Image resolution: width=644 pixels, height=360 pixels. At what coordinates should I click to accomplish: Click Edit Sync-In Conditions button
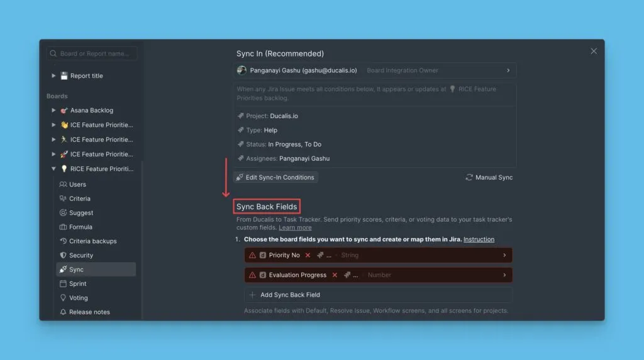point(275,178)
